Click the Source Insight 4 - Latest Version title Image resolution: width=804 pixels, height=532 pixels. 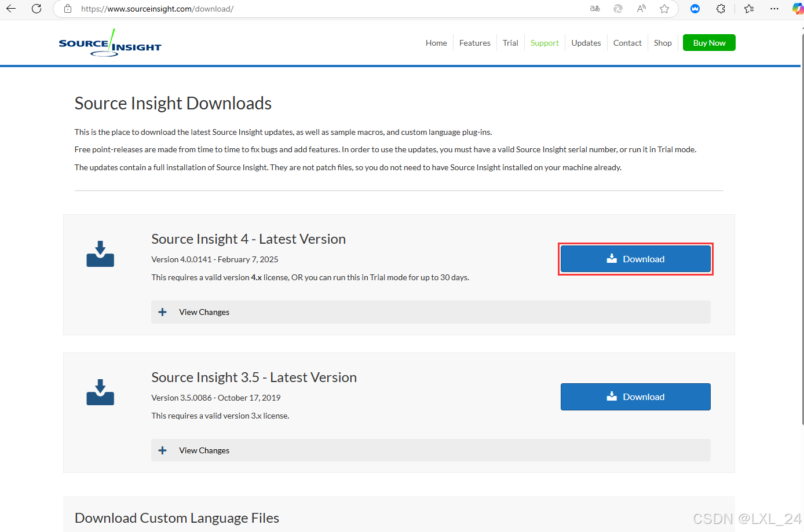pos(248,239)
